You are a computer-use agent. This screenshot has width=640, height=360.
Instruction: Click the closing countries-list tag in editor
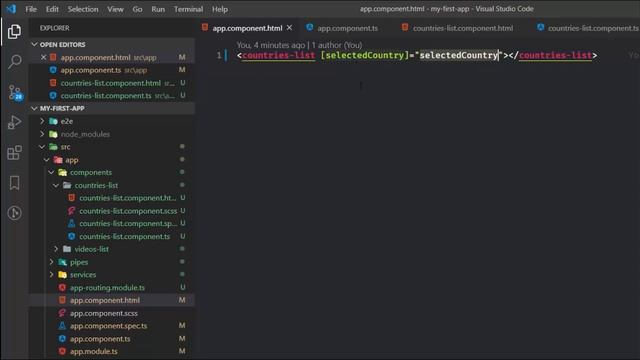(555, 55)
